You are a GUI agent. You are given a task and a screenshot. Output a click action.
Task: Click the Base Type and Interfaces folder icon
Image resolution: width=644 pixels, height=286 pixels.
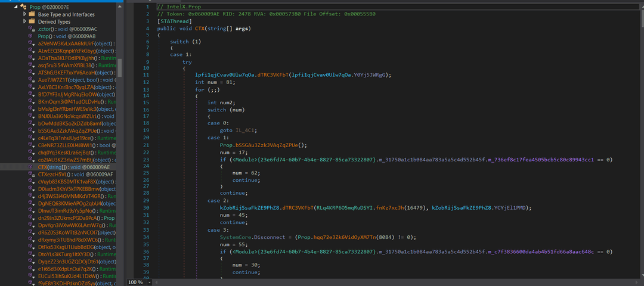tap(32, 14)
